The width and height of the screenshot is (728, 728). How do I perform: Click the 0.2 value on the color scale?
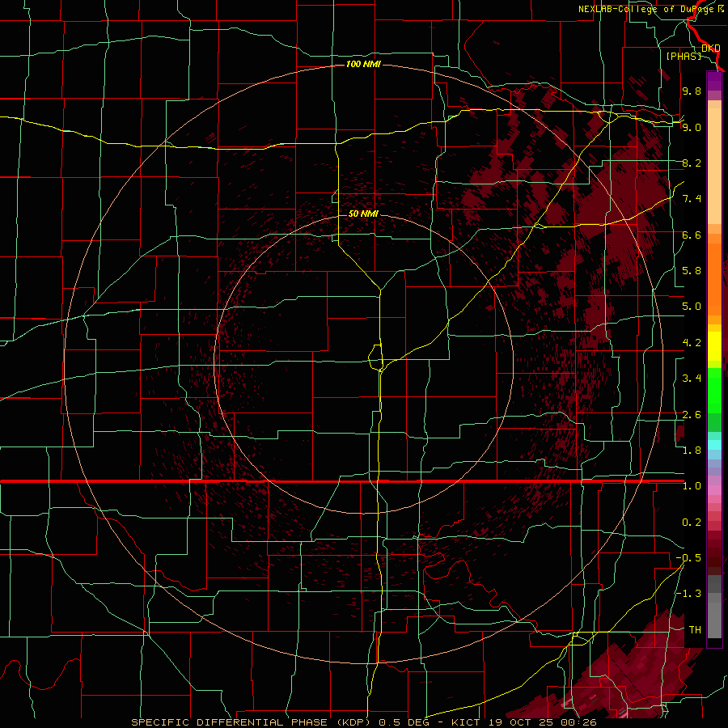[x=692, y=523]
